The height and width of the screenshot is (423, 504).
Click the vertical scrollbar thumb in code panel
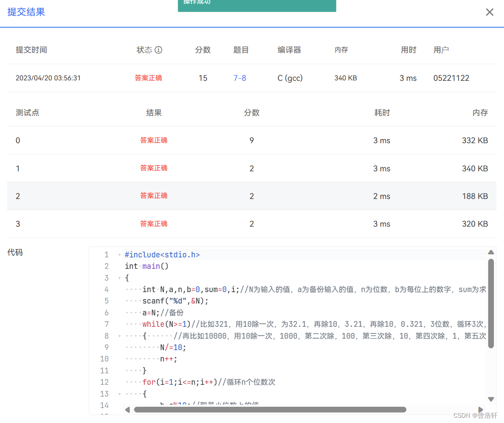click(491, 304)
